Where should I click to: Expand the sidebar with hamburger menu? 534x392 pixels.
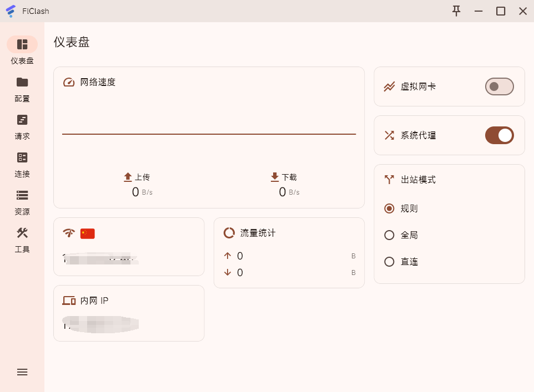(22, 372)
